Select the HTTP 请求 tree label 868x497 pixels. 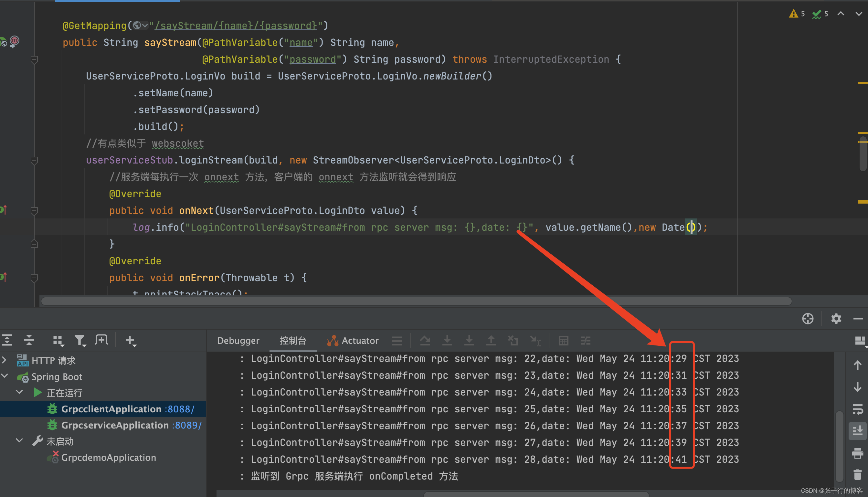(53, 360)
